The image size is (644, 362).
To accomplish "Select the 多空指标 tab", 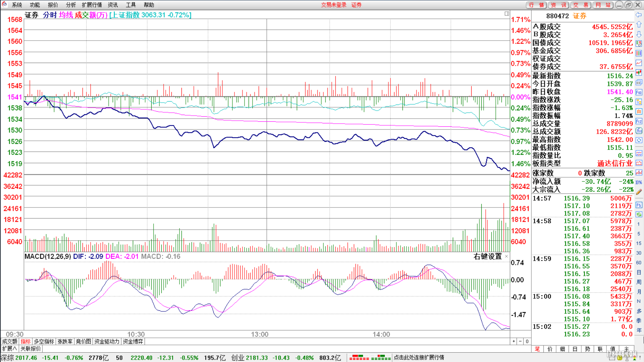I will coord(44,341).
